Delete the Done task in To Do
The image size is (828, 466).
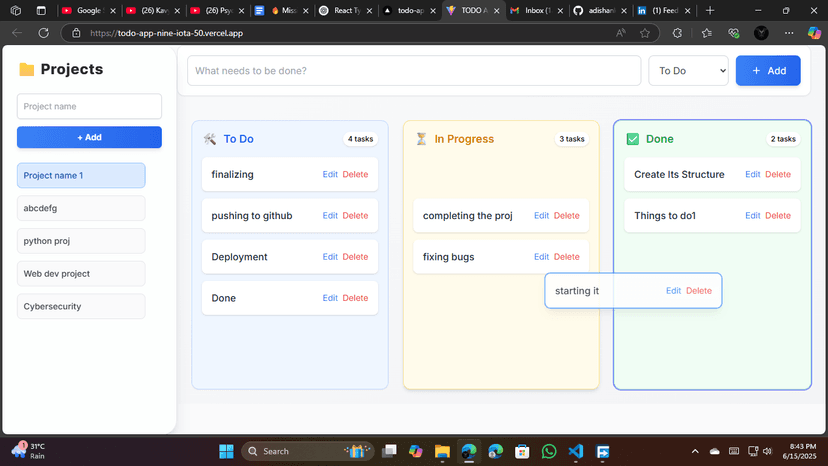click(355, 298)
